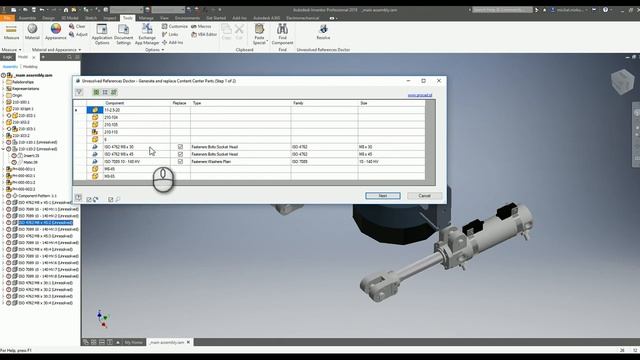
Task: Click the Adjust appearance icon
Action: point(72,34)
